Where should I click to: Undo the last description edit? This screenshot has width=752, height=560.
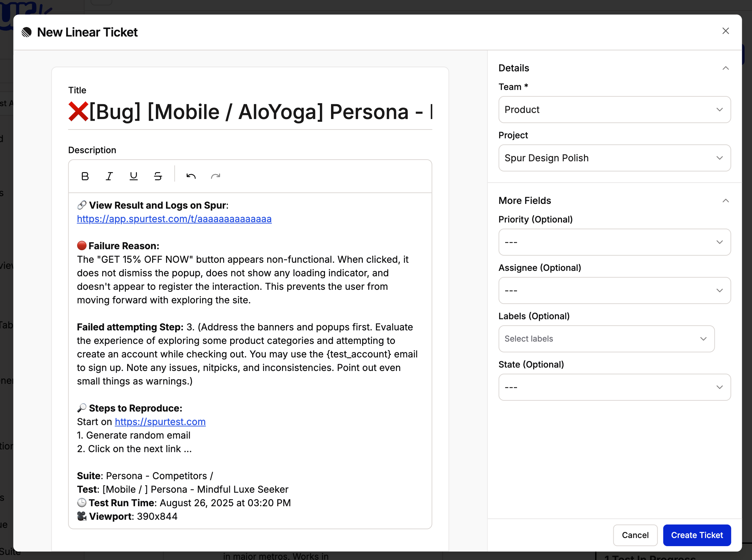coord(191,176)
